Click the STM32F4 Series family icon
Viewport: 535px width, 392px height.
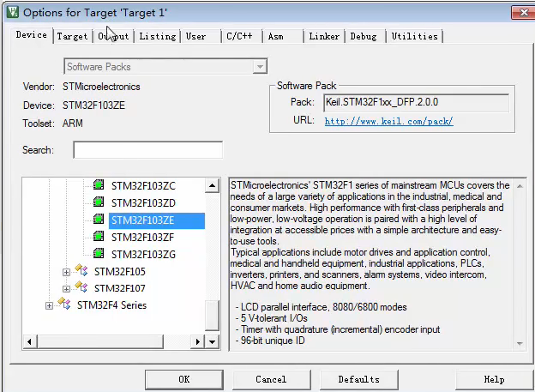64,304
